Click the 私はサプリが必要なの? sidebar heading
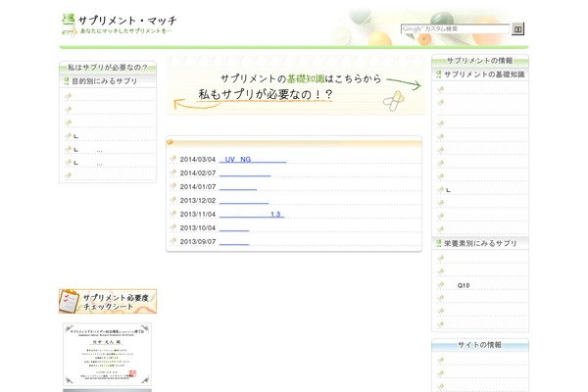This screenshot has width=588, height=392. click(x=108, y=68)
